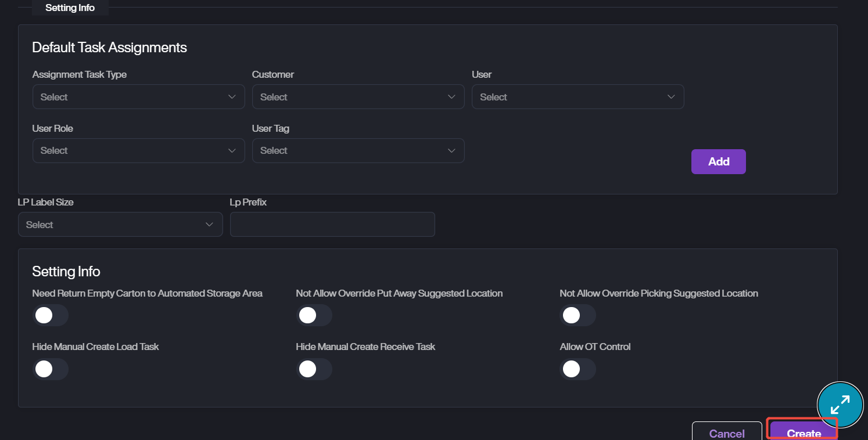This screenshot has width=868, height=440.
Task: Expand the Customer dropdown
Action: pyautogui.click(x=358, y=97)
